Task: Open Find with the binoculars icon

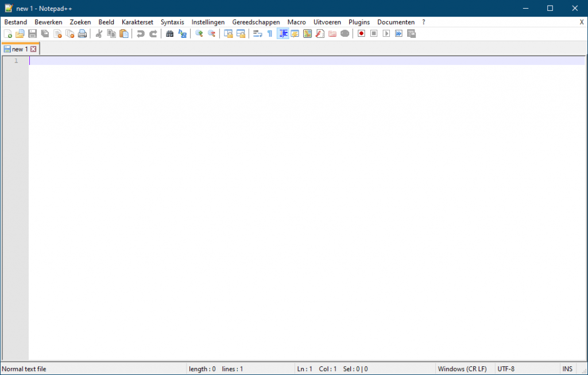Action: pos(169,33)
